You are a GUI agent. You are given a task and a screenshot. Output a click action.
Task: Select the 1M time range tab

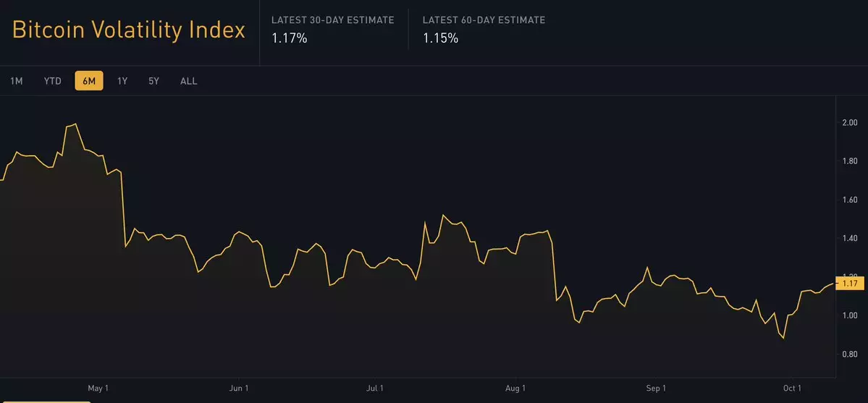click(x=17, y=81)
